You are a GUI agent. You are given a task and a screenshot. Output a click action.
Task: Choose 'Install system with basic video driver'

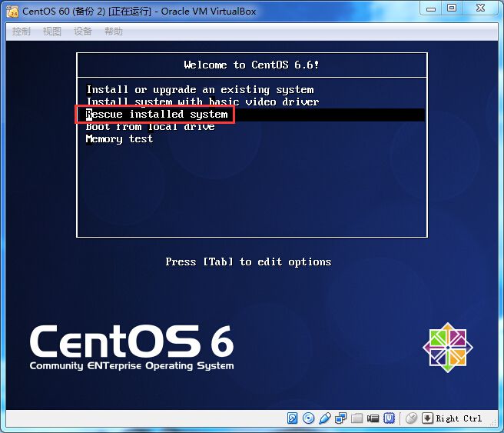point(202,102)
